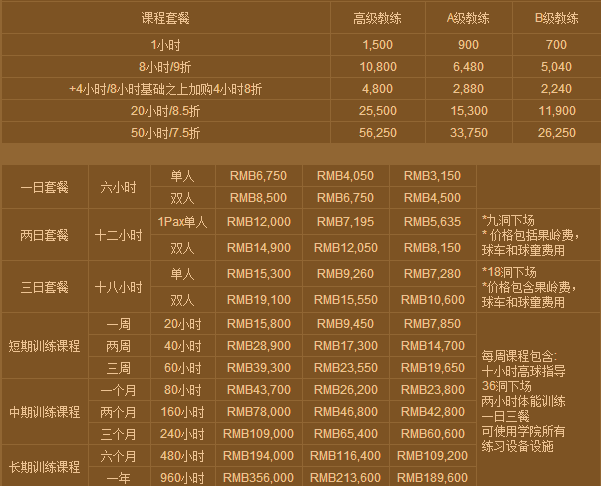The image size is (601, 486).
Task: Click the 50小时/7.5折 package label
Action: 168,131
